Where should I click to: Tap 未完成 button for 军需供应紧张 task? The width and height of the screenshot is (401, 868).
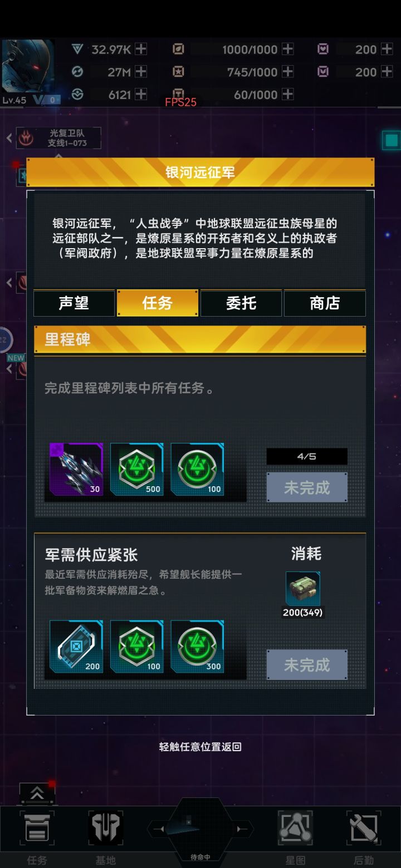(307, 664)
